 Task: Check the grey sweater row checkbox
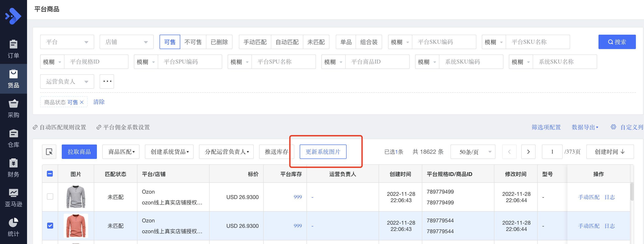click(50, 197)
